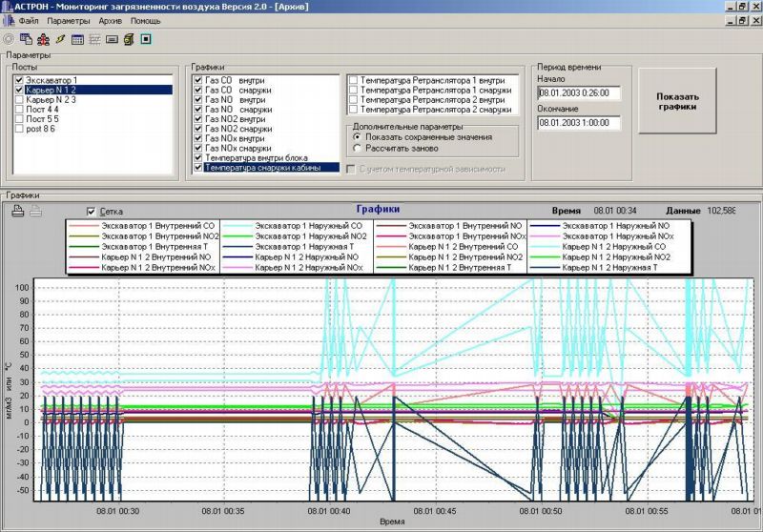Click the round gray icon in the toolbar
Viewport: 763px width, 532px height.
[x=9, y=39]
